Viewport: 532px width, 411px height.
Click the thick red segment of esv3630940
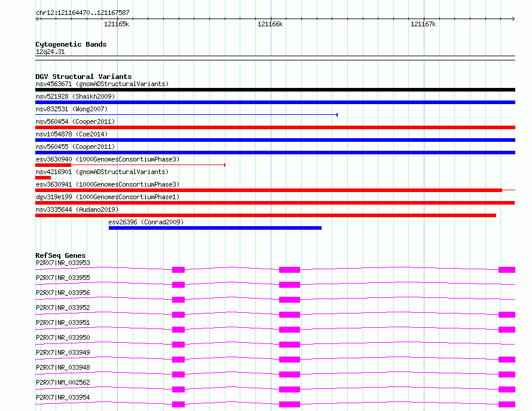tap(53, 165)
